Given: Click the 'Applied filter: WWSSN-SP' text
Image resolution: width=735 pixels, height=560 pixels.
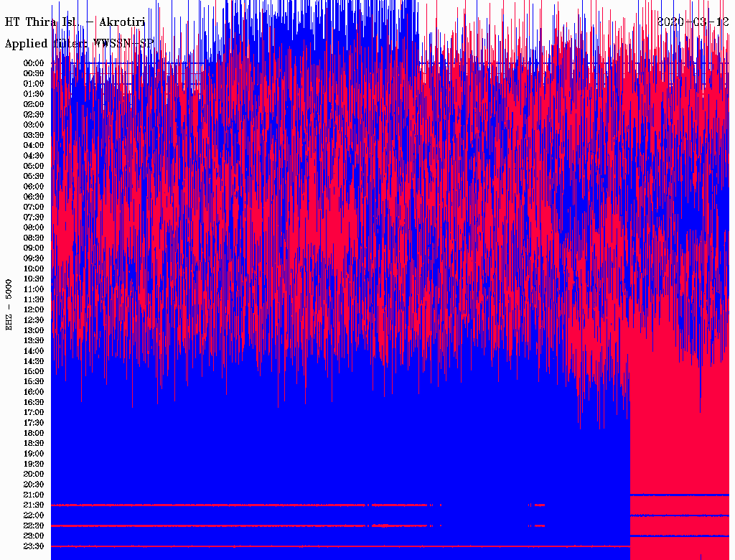Looking at the screenshot, I should point(79,44).
